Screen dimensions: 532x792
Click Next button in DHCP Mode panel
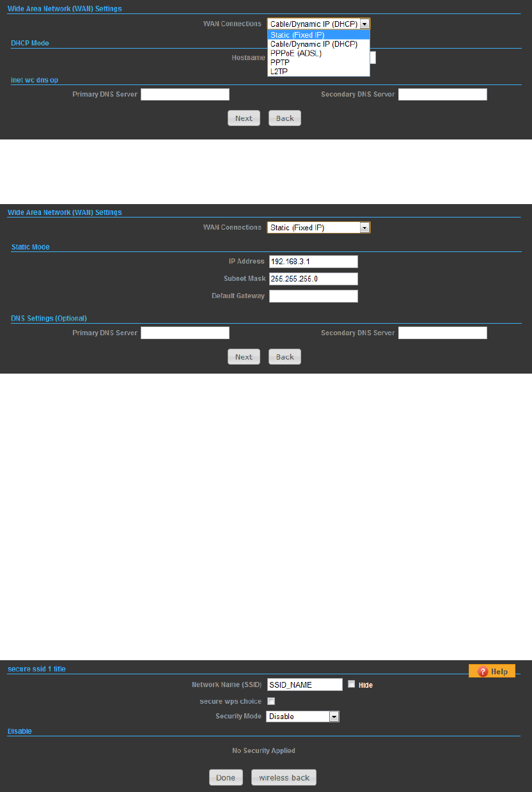(x=244, y=118)
